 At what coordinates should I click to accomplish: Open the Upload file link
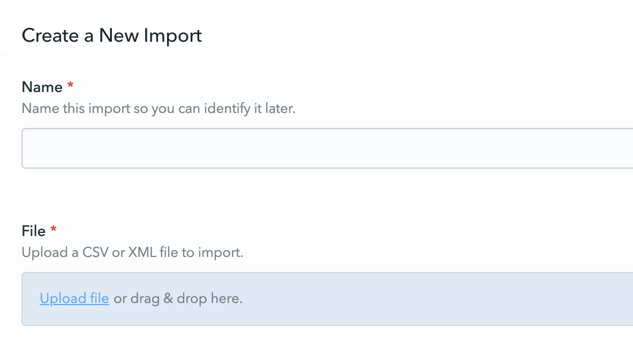(74, 299)
